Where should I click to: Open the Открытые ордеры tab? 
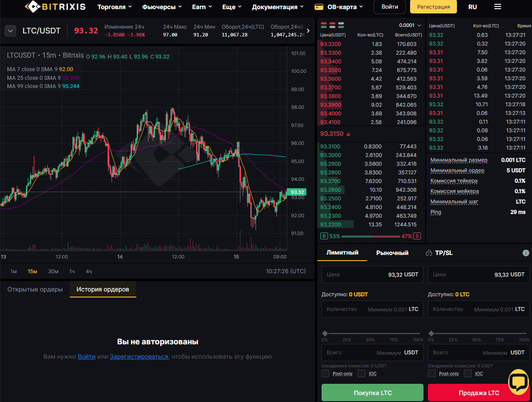point(35,289)
